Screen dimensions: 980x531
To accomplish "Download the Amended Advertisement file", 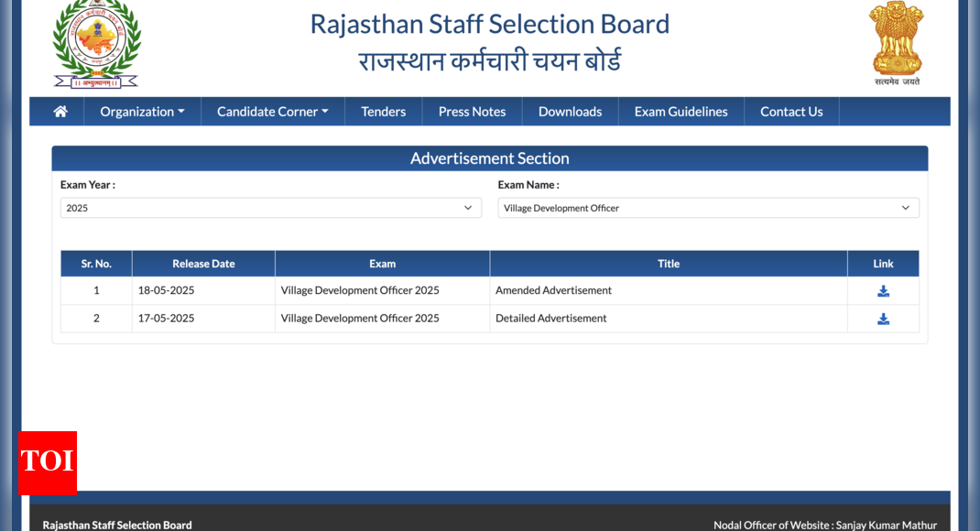I will pos(883,291).
